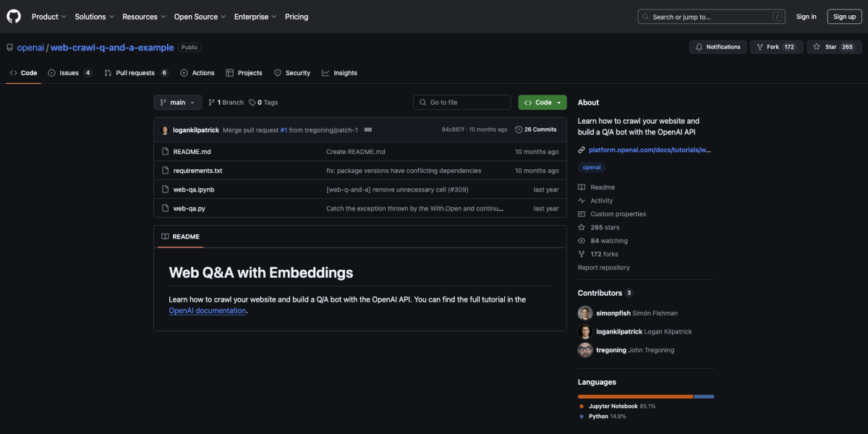The image size is (868, 434).
Task: Click the Jupyter Notebook language bar segment
Action: 635,396
